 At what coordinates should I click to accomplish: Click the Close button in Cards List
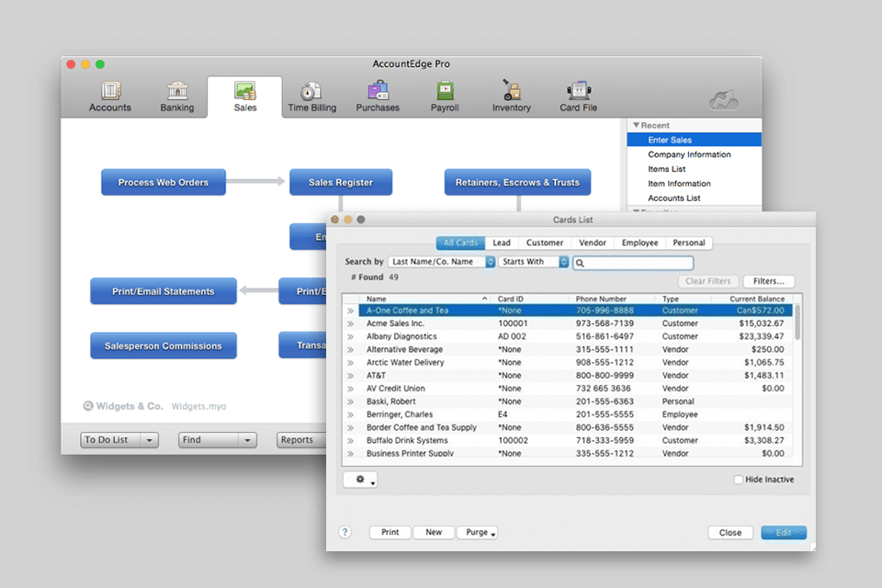tap(730, 532)
